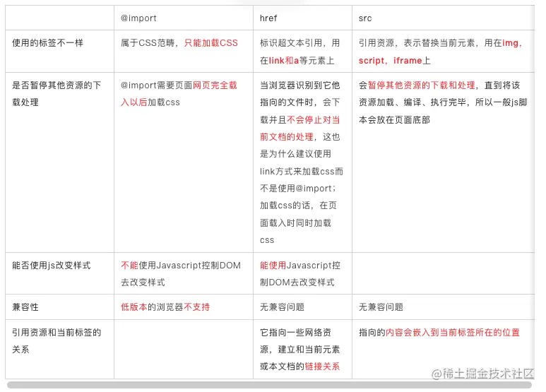This screenshot has height=392, width=546.
Task: Click the cell 不能使用Javascript控制DOM去改变样式
Action: (x=184, y=273)
